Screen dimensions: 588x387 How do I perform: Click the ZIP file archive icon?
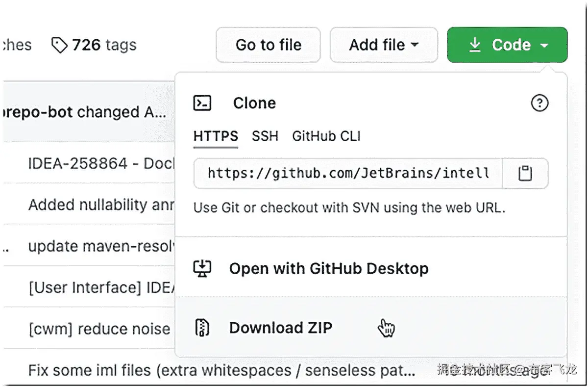(202, 328)
